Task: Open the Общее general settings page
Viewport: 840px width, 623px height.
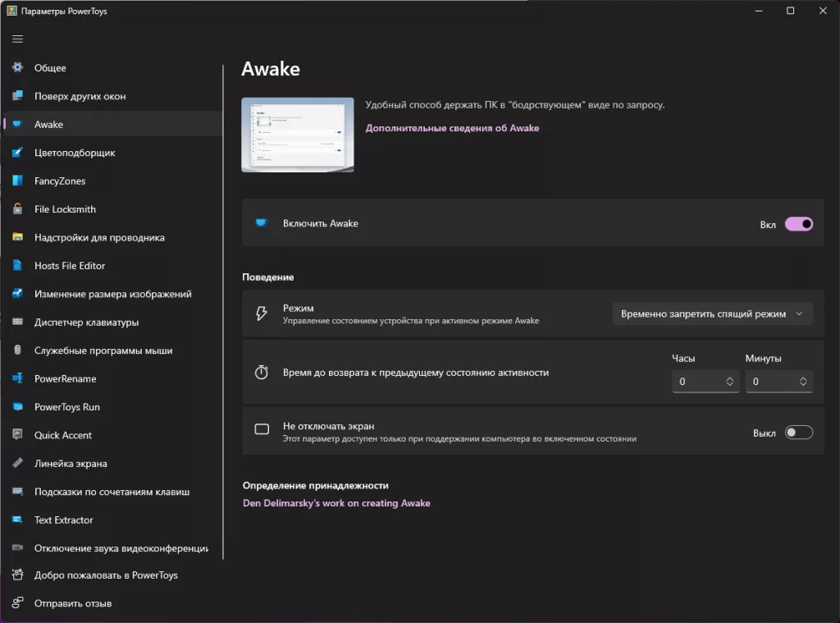Action: click(x=50, y=68)
